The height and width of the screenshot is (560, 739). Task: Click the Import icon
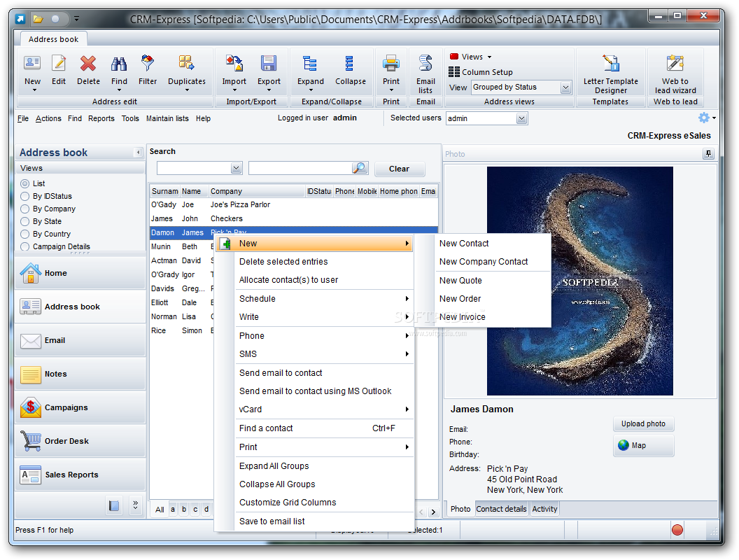coord(234,63)
